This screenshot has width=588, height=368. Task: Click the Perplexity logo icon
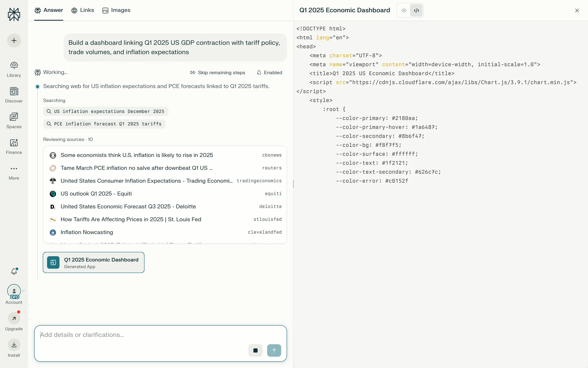tap(14, 14)
